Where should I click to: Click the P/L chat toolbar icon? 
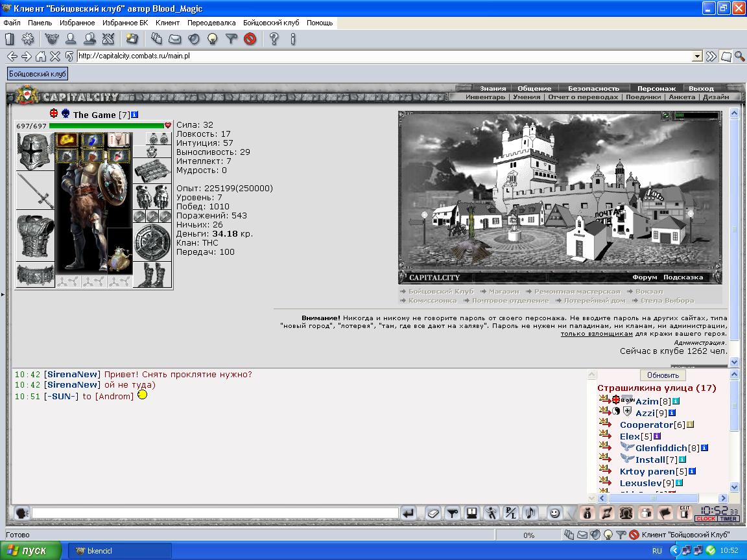point(511,513)
